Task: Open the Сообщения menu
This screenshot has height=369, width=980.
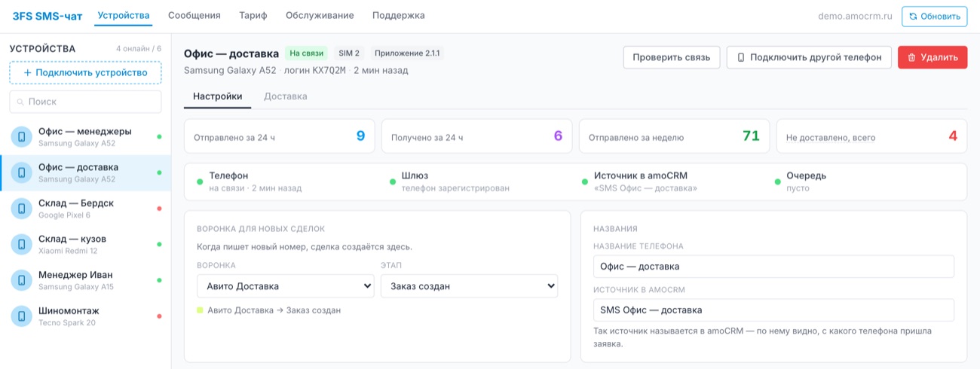Action: point(194,15)
